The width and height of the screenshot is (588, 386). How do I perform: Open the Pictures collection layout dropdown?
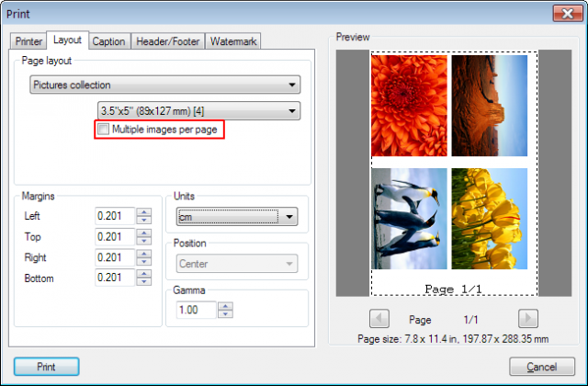point(165,85)
